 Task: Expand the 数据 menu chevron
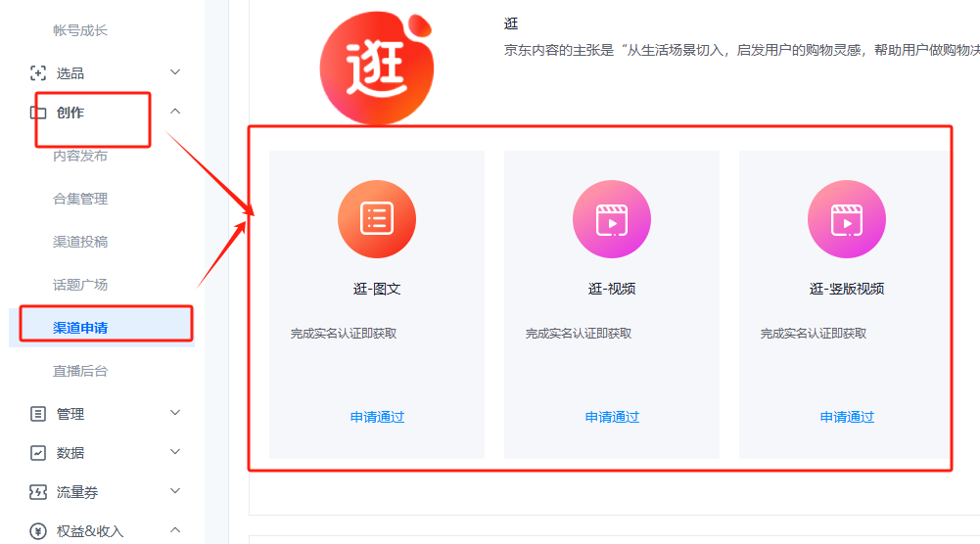pos(175,452)
